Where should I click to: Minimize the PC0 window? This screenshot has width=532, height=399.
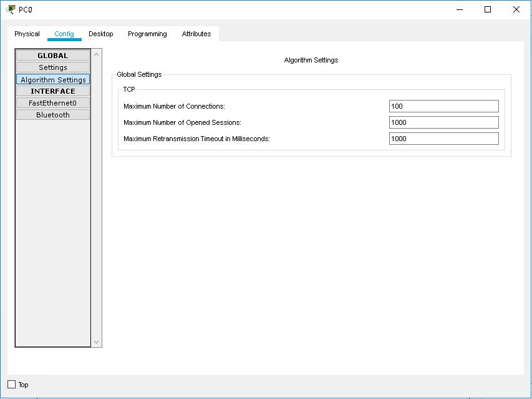pos(459,9)
